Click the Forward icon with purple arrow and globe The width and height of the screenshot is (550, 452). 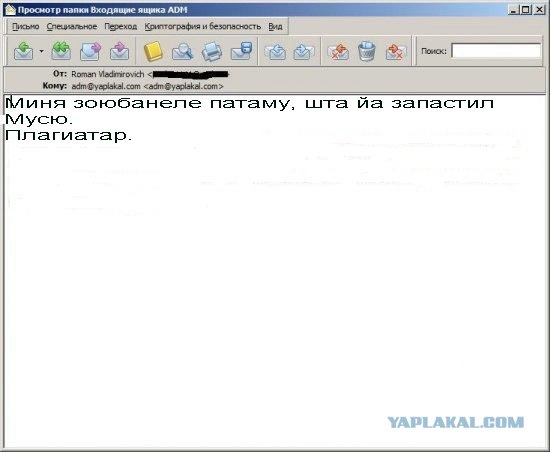[90, 51]
